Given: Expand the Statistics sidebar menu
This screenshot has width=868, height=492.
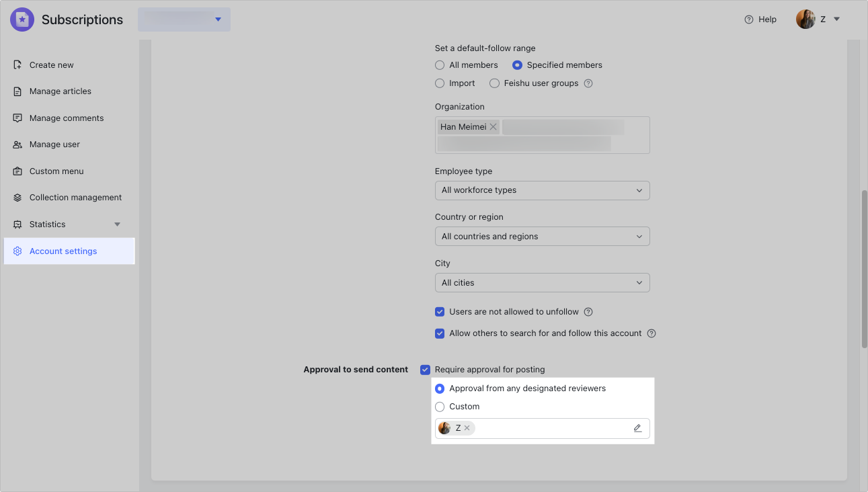Looking at the screenshot, I should [x=116, y=224].
